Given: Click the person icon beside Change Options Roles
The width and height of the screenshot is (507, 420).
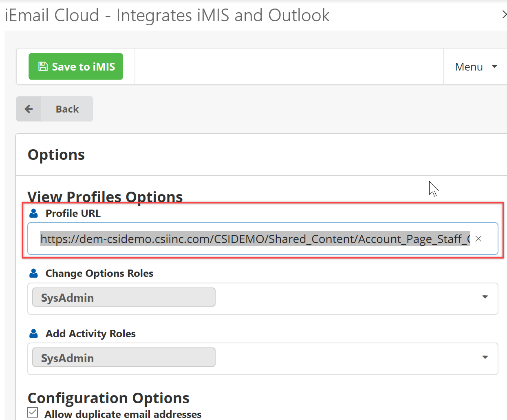Looking at the screenshot, I should 33,273.
